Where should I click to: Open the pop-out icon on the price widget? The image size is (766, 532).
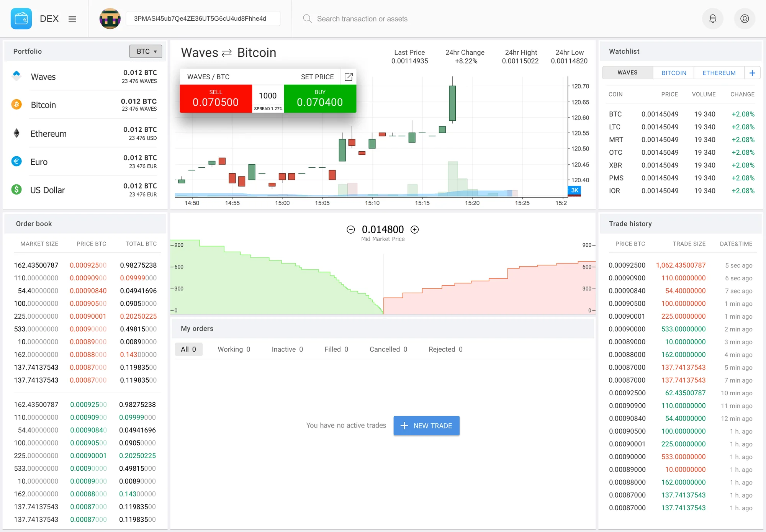click(349, 77)
